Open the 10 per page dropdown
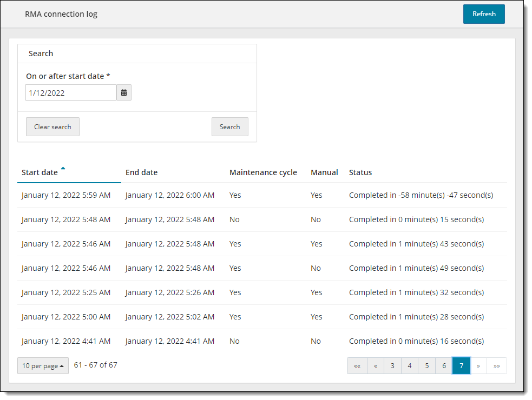Viewport: 532px width, 400px height. 43,365
